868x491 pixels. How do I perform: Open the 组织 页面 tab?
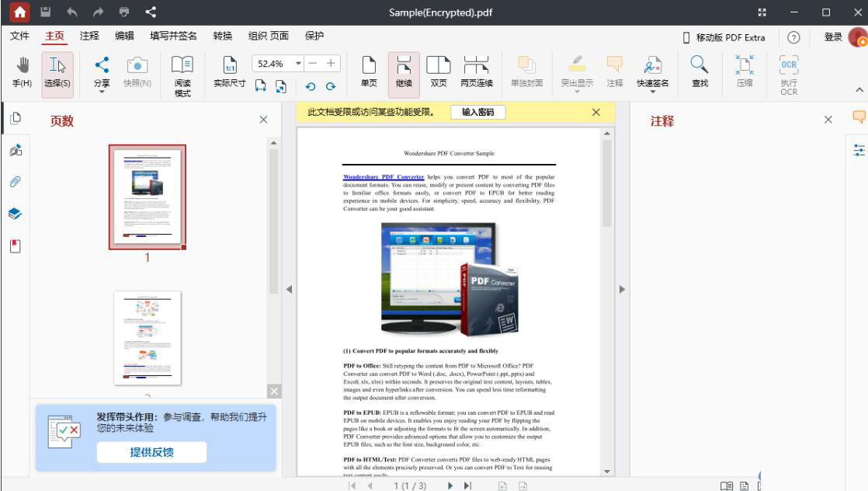click(x=269, y=36)
